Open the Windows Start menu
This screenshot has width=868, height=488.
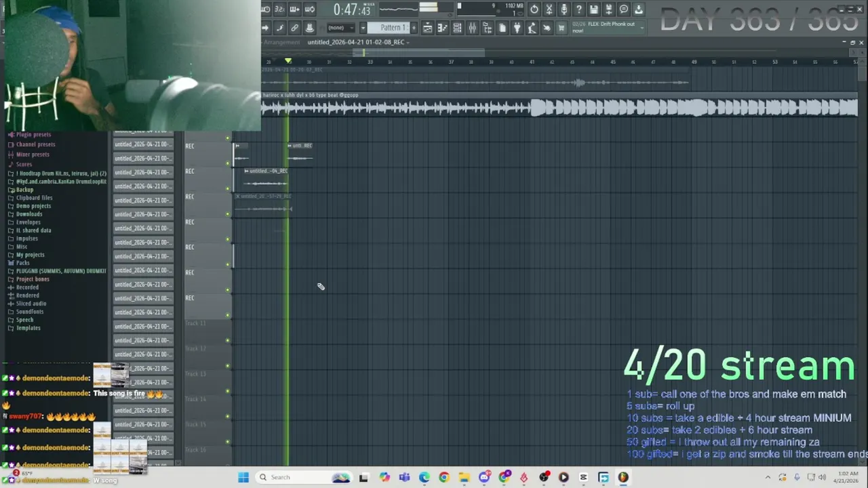coord(243,477)
